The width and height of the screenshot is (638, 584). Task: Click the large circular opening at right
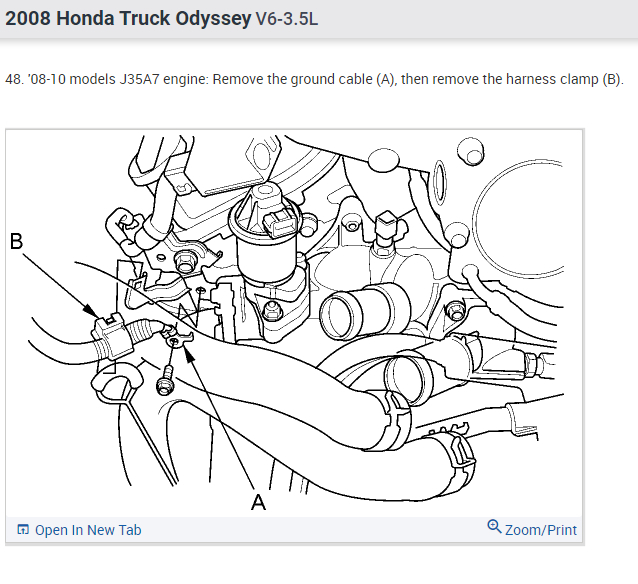519,219
